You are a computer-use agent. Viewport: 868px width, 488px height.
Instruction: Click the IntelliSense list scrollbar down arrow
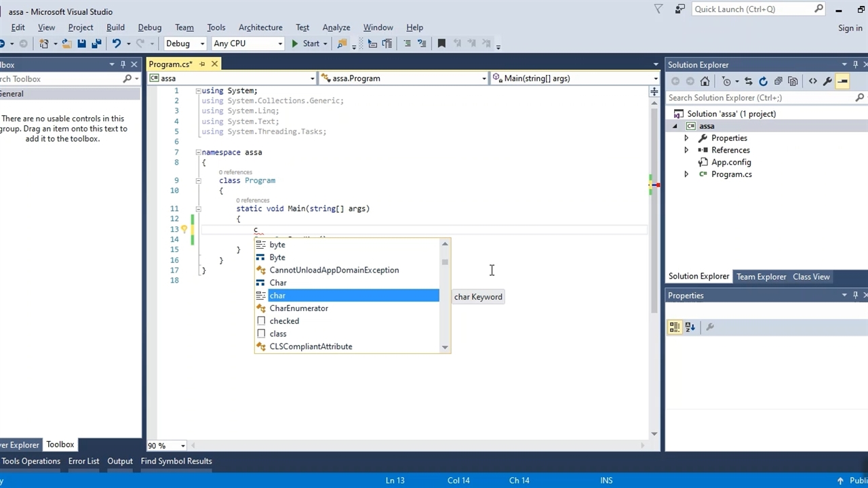[x=445, y=347]
